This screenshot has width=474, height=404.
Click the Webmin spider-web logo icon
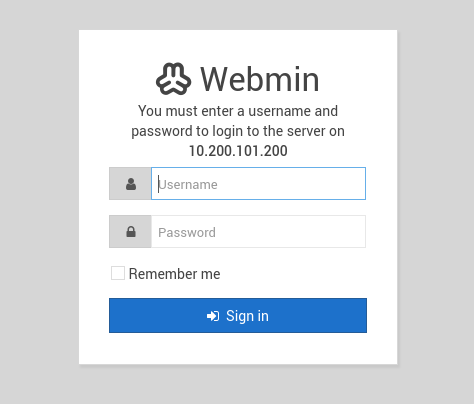[174, 79]
